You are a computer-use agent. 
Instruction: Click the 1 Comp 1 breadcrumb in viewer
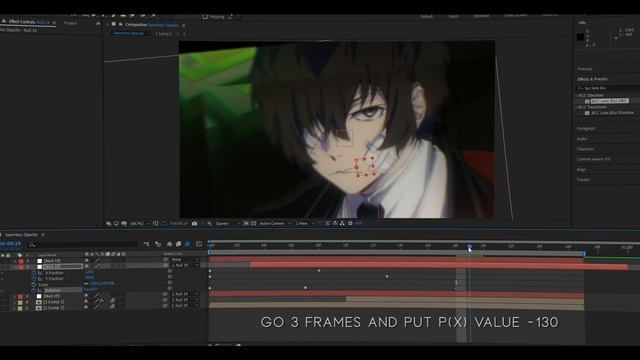tap(164, 34)
